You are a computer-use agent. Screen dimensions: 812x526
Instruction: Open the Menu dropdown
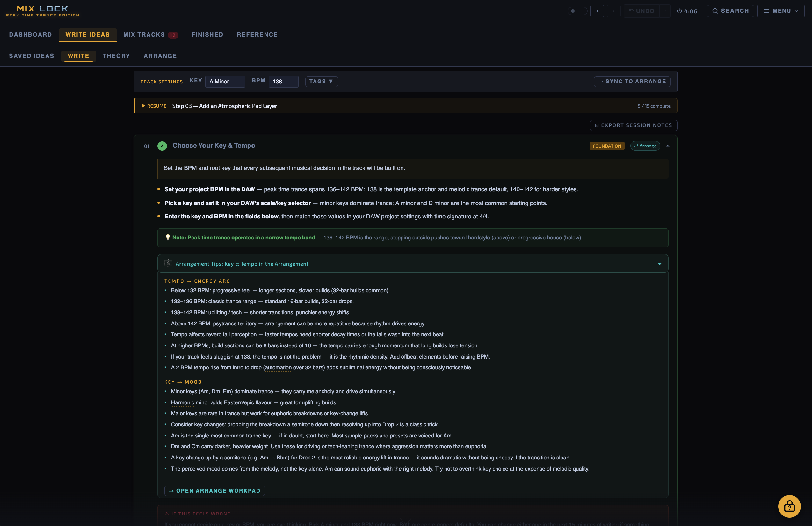click(x=781, y=11)
